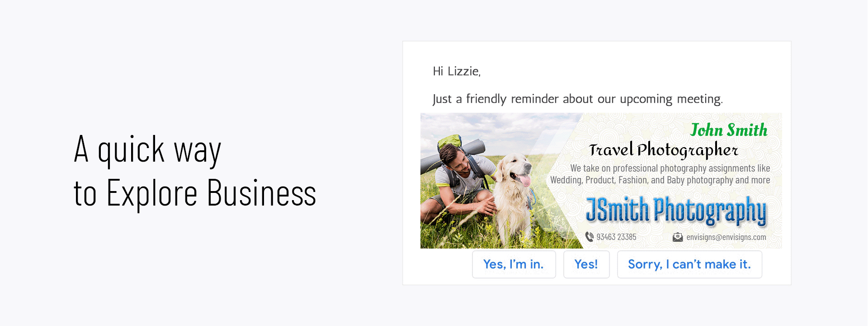Click the "A quick way" heading line

pyautogui.click(x=147, y=150)
